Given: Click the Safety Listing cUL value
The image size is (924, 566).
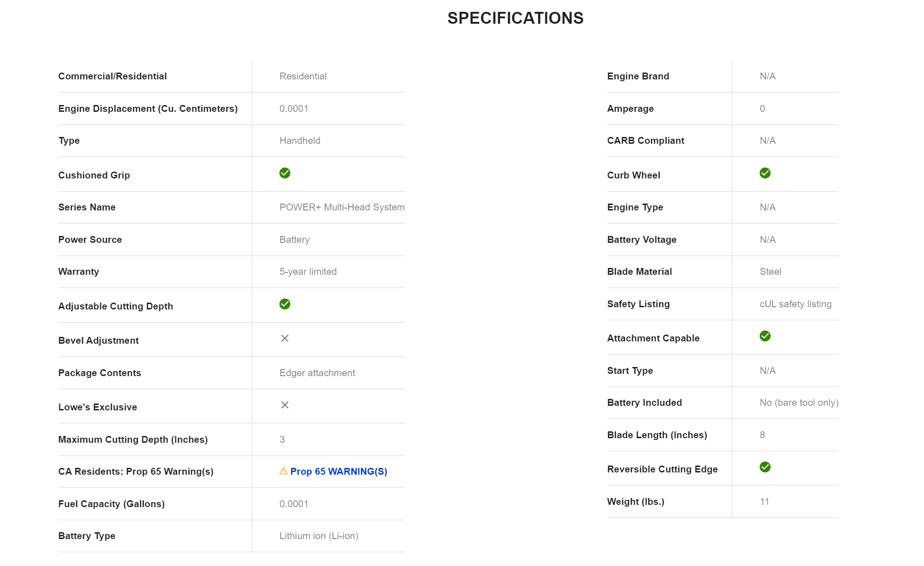Looking at the screenshot, I should click(x=795, y=304).
